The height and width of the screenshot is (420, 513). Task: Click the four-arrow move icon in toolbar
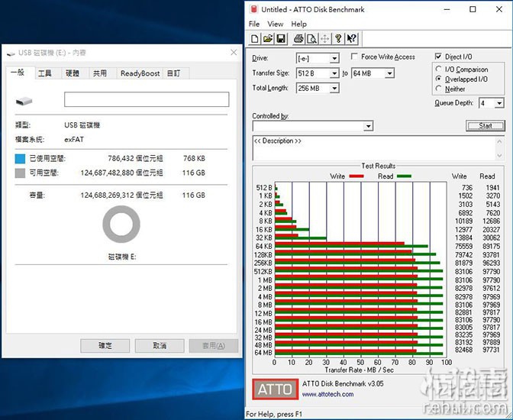325,39
